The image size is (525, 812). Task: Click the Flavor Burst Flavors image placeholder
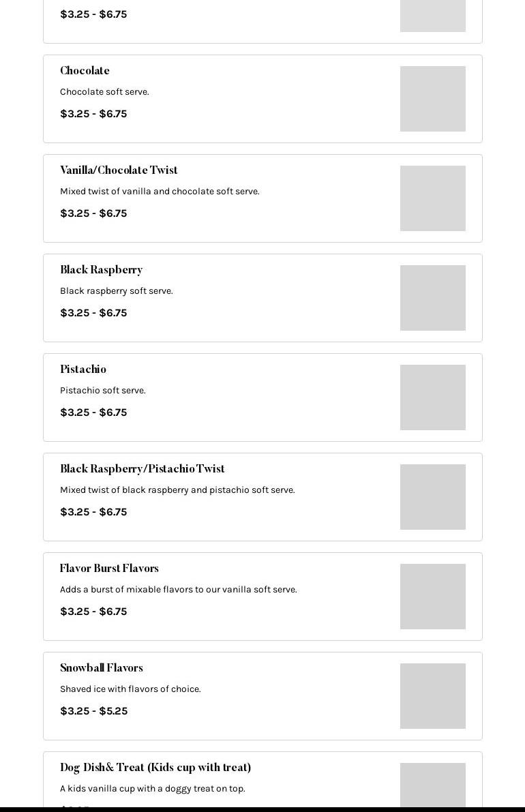coord(433,597)
